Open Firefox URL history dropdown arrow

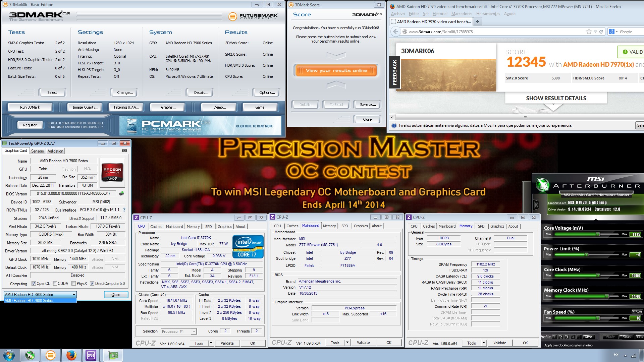point(595,32)
